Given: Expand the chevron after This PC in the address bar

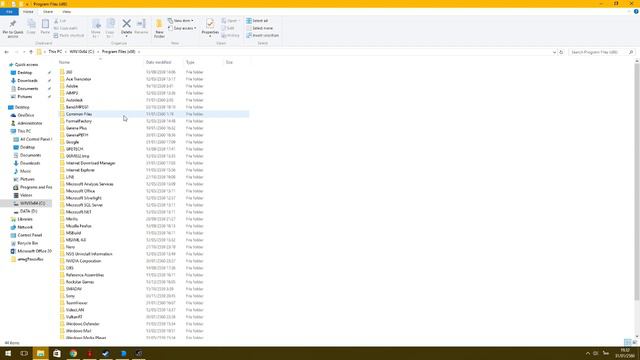Looking at the screenshot, I should (x=66, y=52).
